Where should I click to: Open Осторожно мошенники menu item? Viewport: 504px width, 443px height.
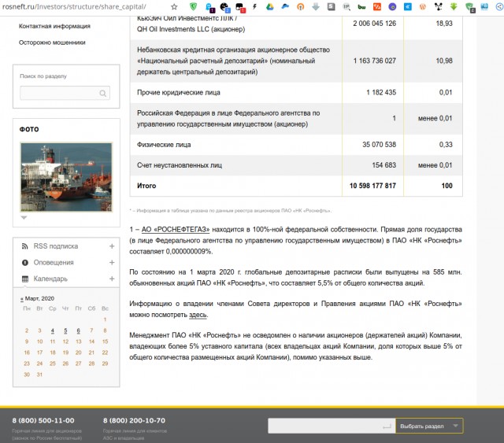pos(52,42)
